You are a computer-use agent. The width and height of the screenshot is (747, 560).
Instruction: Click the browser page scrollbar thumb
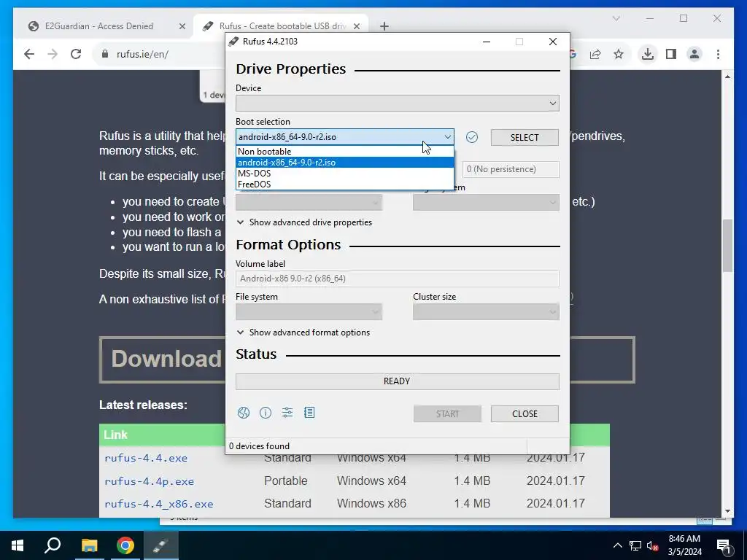727,245
